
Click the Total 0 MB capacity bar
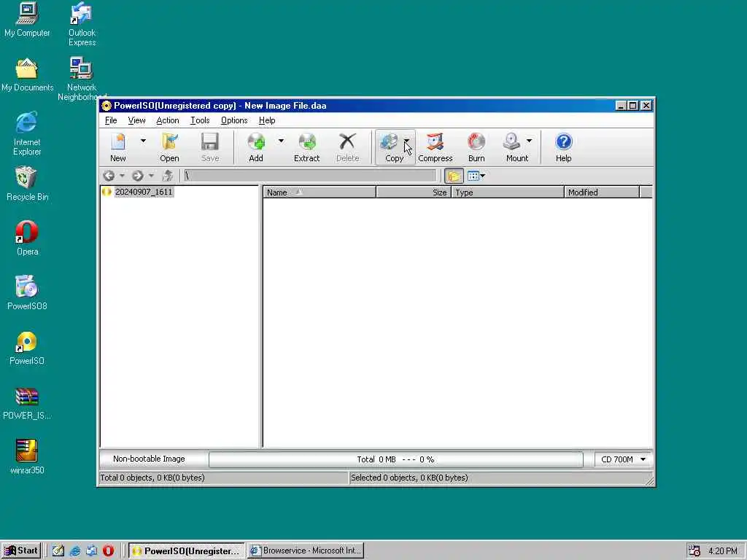pyautogui.click(x=395, y=459)
